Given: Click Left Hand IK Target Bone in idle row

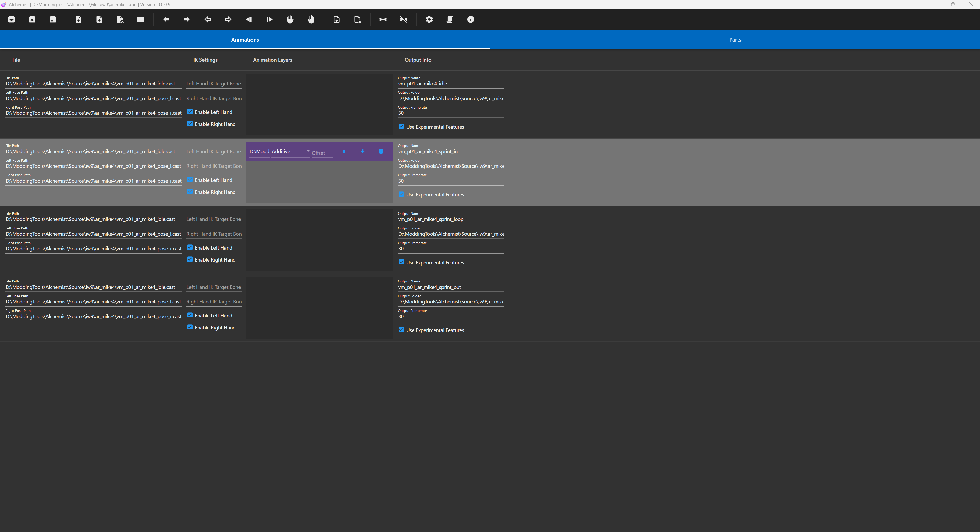Looking at the screenshot, I should [214, 84].
